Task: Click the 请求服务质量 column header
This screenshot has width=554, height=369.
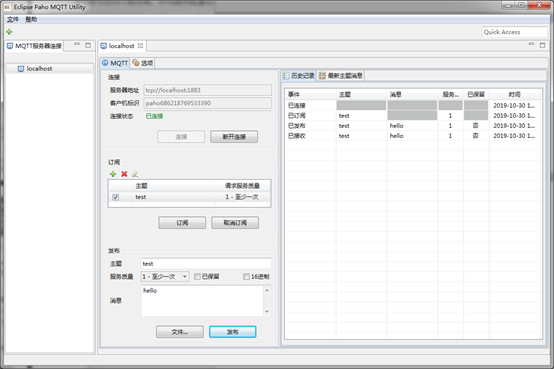Action: click(242, 186)
